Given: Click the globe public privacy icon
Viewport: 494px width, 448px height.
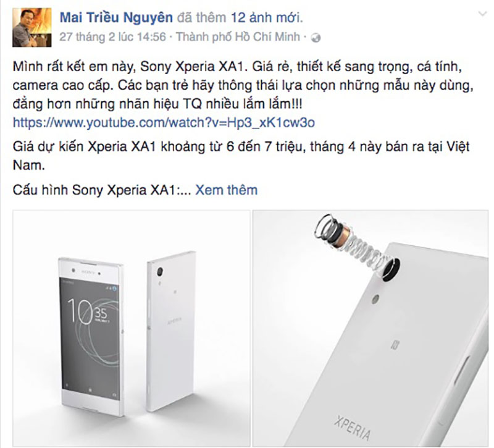Looking at the screenshot, I should tap(316, 38).
